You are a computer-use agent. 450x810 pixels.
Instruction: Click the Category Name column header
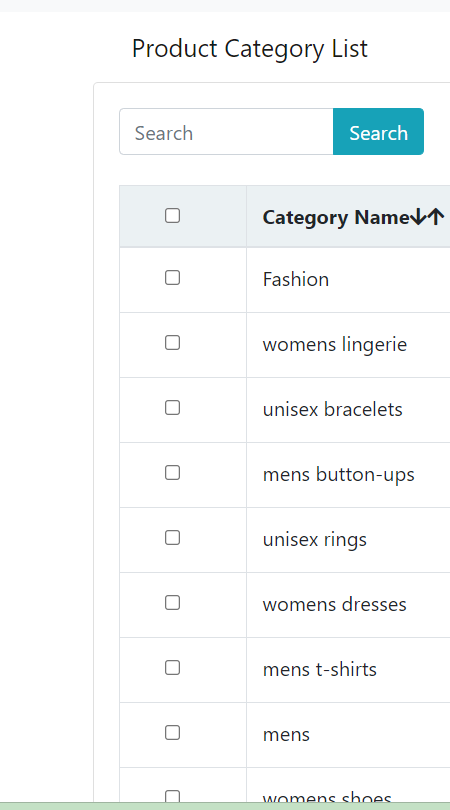336,217
